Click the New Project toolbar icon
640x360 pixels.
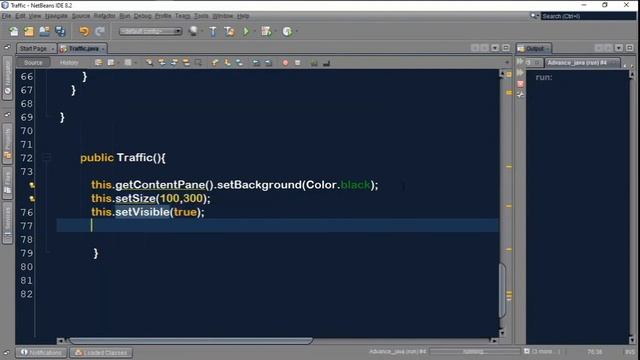pos(29,31)
